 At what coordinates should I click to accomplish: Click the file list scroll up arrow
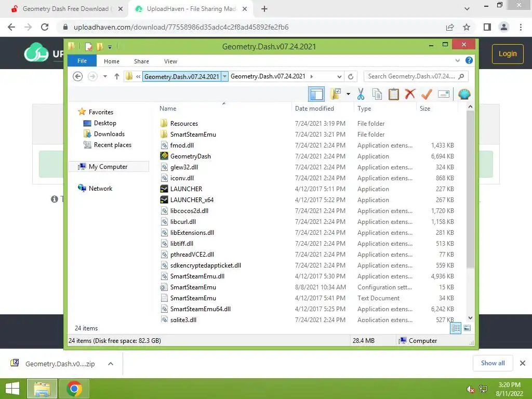470,107
